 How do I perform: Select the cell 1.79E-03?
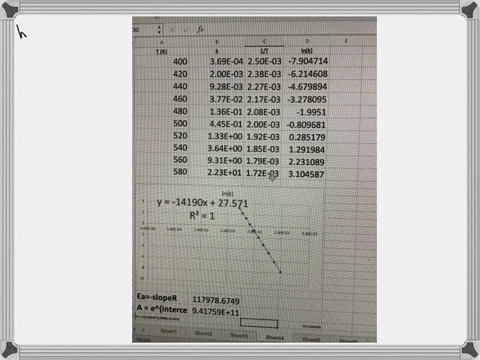[x=262, y=161]
